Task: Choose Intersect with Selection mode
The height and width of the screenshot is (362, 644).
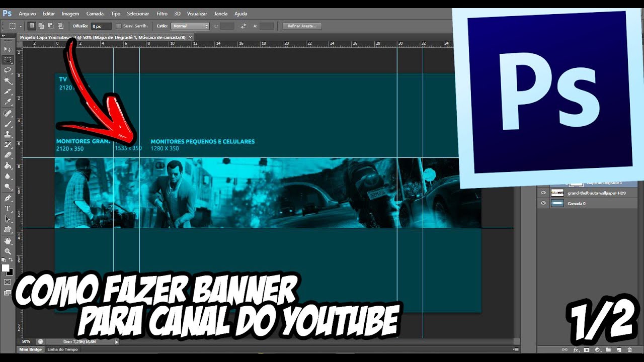Action: 60,26
